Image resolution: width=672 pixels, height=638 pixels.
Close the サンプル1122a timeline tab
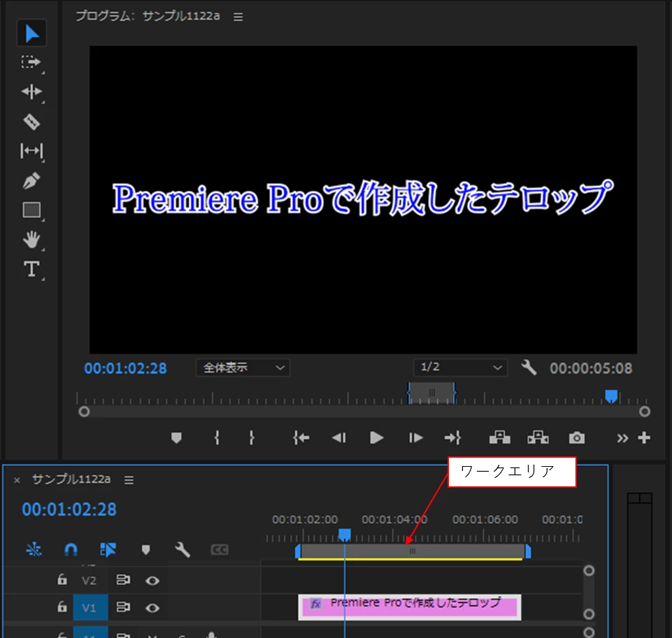(x=17, y=480)
